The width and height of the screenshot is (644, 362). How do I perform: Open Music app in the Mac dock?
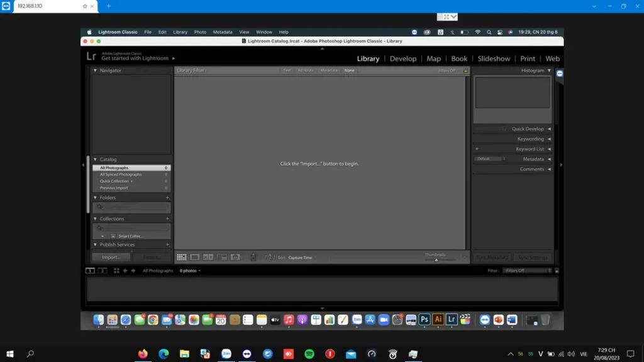(x=289, y=320)
